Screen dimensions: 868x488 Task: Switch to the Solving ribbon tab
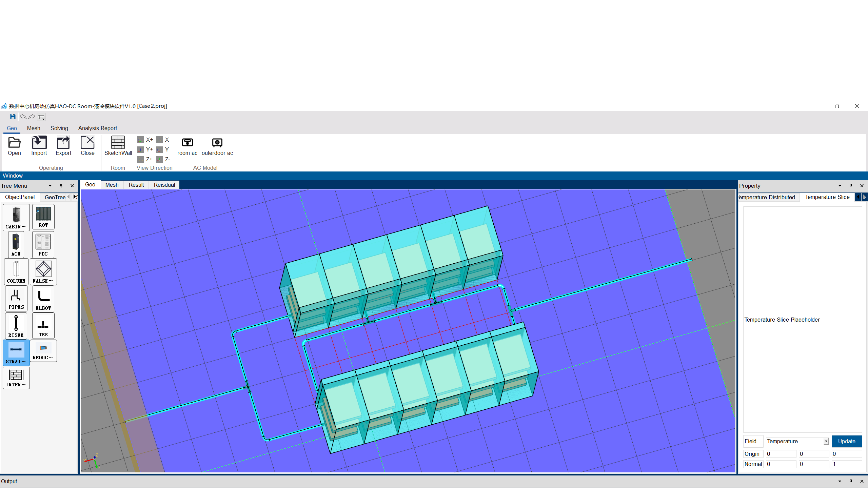(x=59, y=128)
